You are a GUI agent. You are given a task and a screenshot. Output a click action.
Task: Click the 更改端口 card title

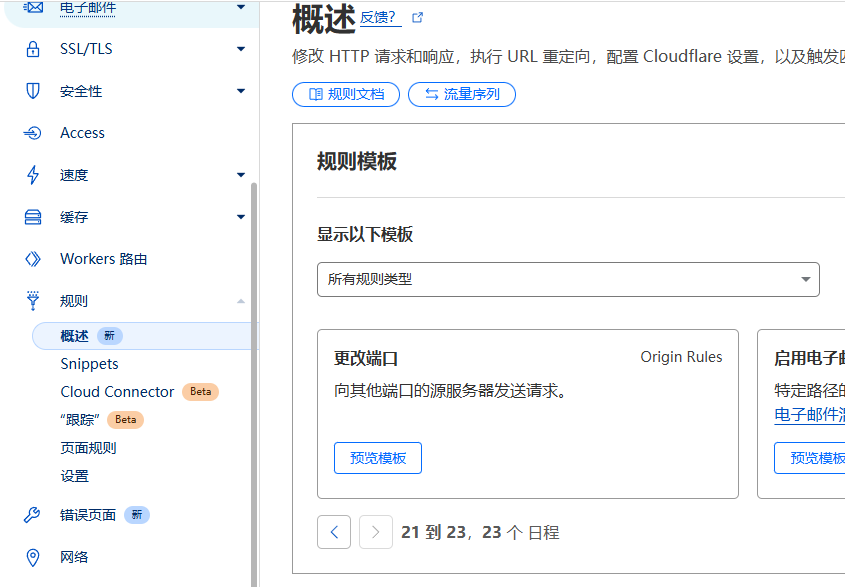click(366, 358)
